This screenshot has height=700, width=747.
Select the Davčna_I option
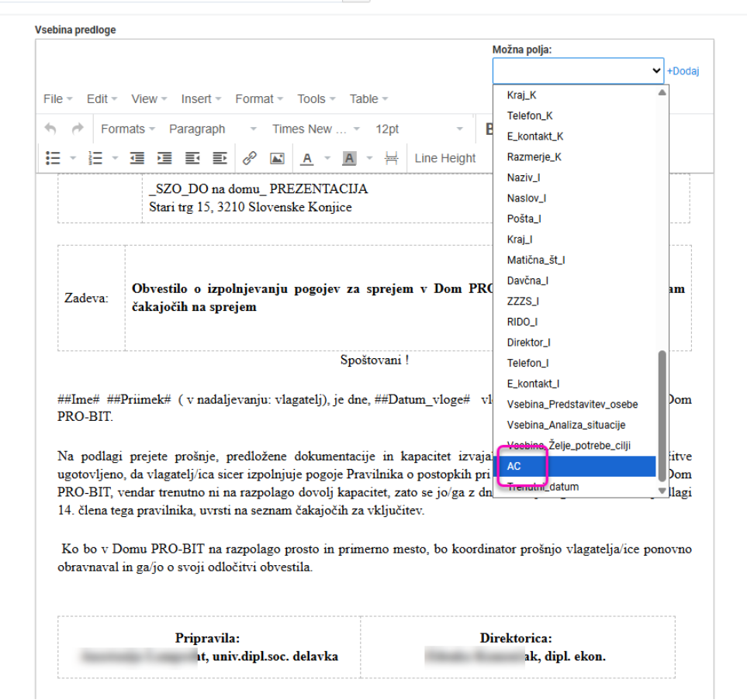pos(575,281)
